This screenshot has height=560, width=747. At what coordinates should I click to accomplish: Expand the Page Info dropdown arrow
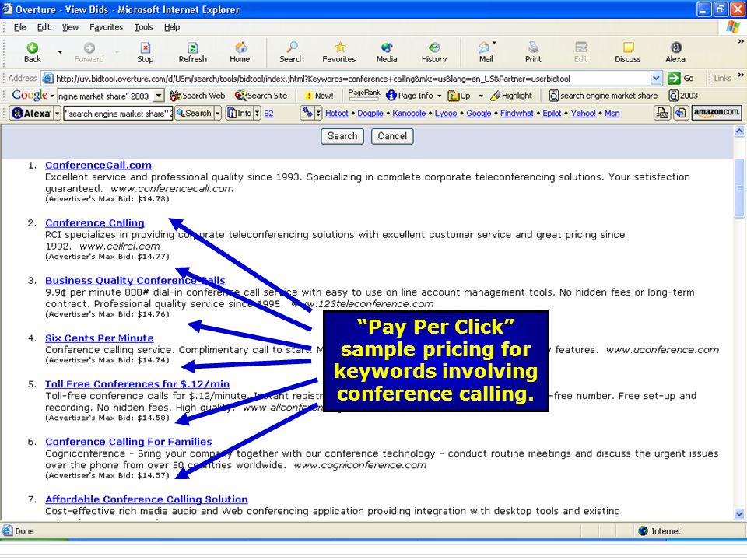pyautogui.click(x=439, y=96)
